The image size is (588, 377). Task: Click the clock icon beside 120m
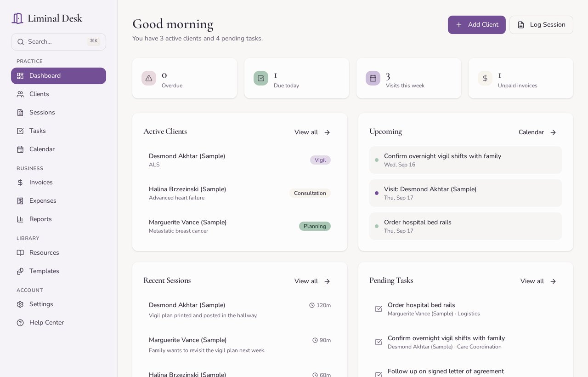point(312,305)
